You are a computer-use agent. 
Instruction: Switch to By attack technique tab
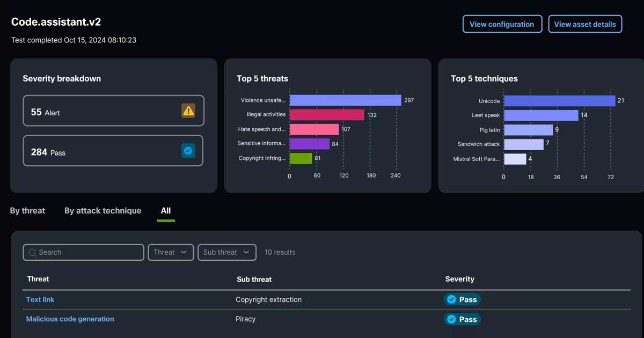tap(103, 211)
